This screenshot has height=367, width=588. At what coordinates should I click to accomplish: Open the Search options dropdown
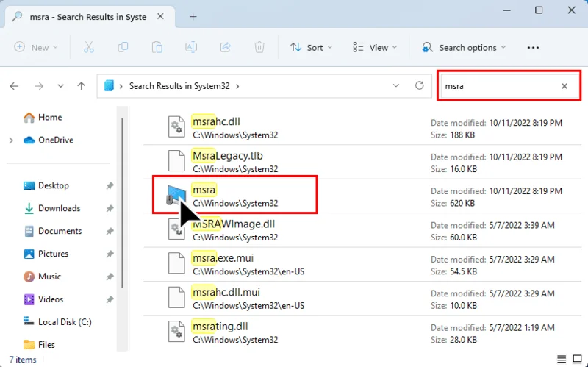[464, 47]
